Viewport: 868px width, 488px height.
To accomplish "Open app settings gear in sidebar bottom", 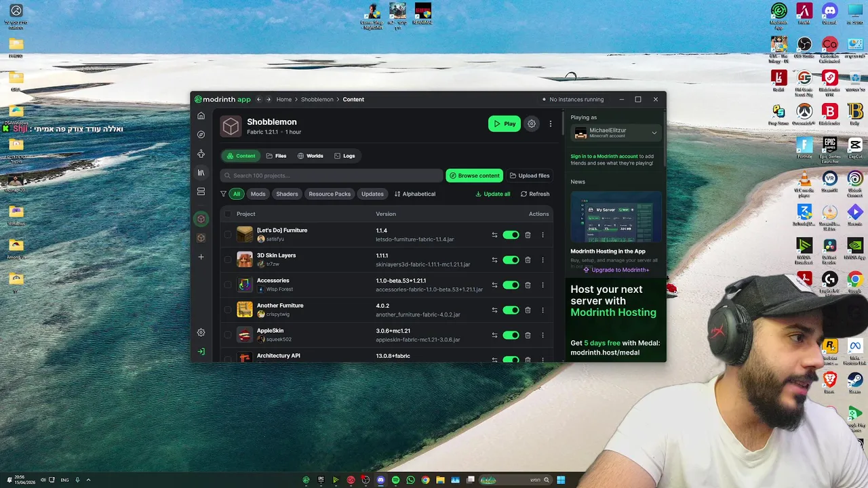I will [201, 333].
